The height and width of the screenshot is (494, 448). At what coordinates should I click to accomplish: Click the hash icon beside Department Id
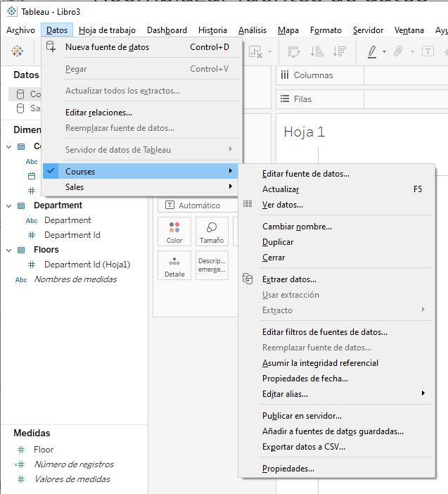pos(32,235)
